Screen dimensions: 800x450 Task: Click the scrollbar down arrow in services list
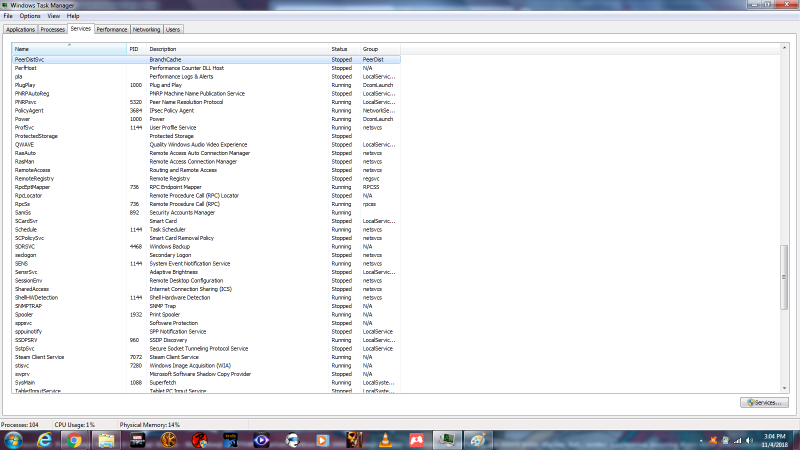784,389
